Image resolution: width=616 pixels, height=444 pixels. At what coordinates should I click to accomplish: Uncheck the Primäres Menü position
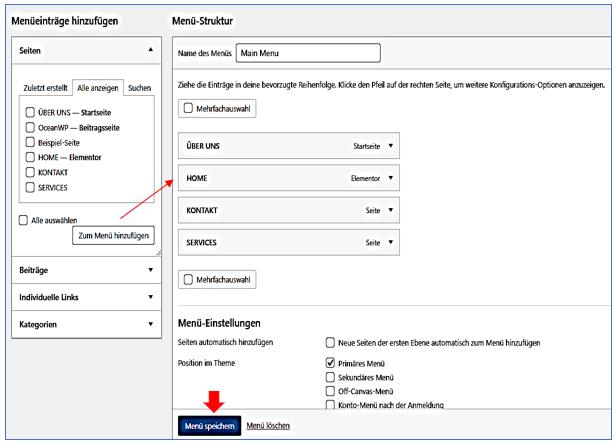pos(332,363)
